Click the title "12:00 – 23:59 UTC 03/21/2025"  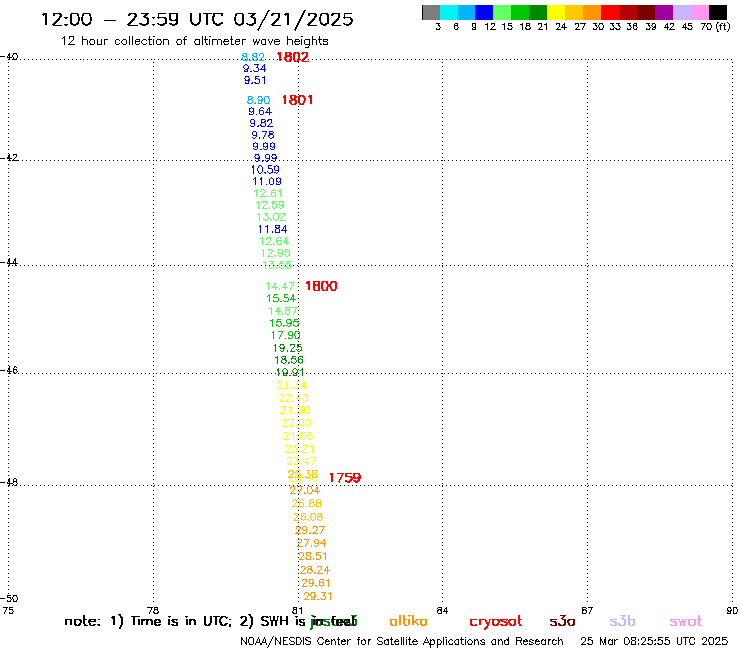(197, 19)
